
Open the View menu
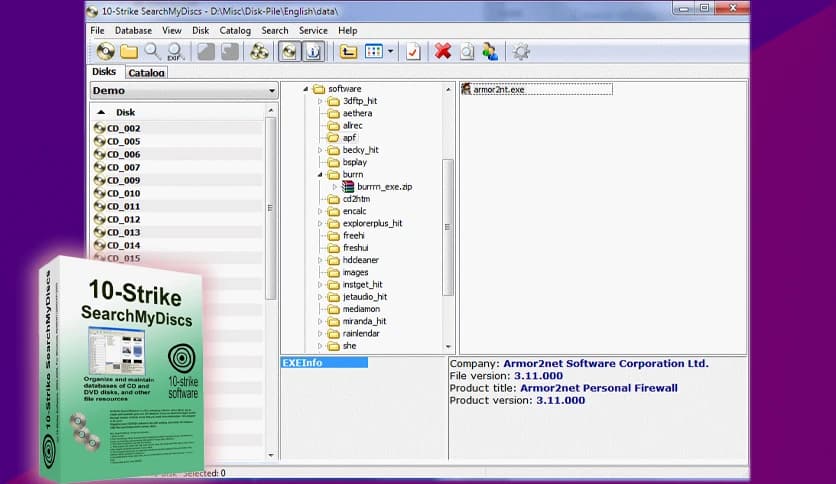[x=172, y=30]
